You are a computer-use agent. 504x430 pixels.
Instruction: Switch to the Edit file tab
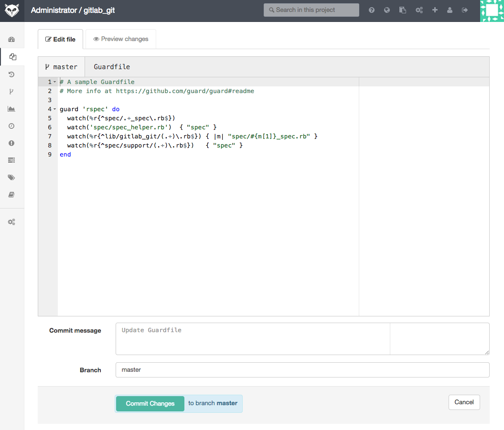point(60,39)
